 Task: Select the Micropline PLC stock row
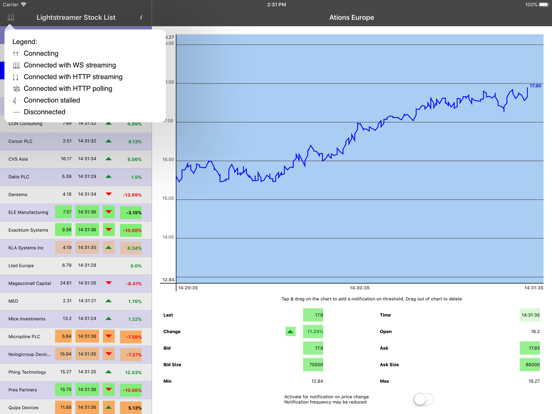(76, 337)
